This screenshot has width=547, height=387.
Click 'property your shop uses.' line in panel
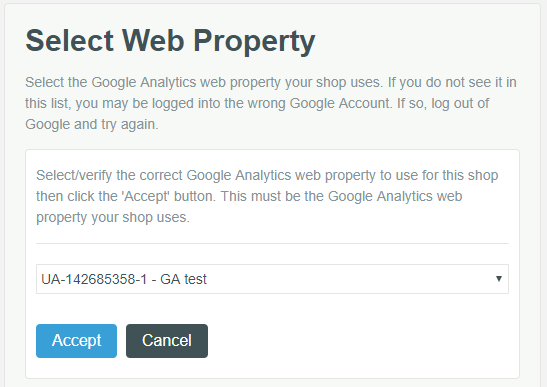113,217
